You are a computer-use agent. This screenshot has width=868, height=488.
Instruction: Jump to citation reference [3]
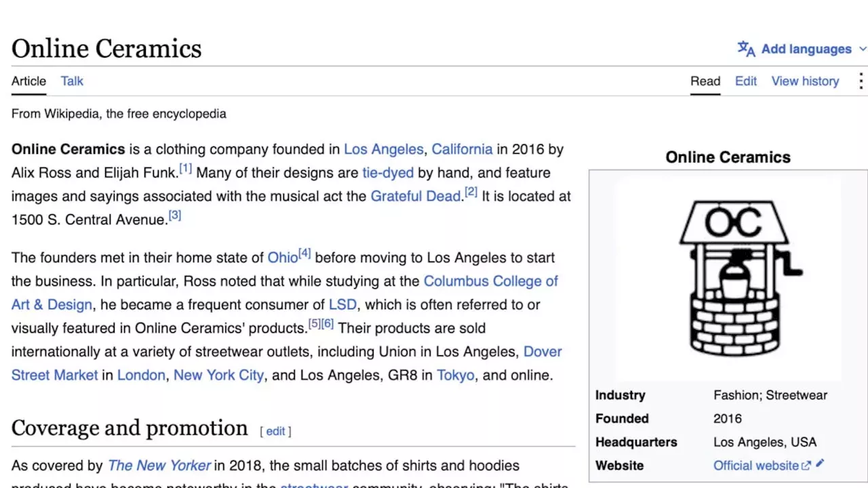pos(175,215)
